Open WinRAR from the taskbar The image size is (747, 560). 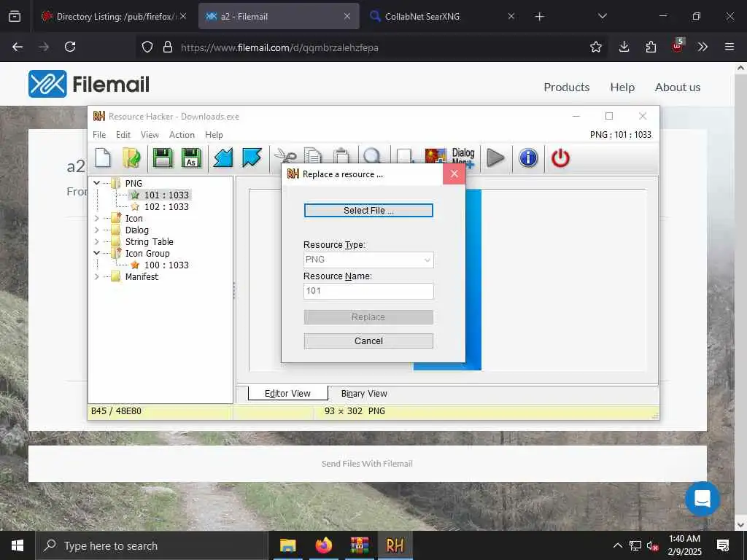tap(360, 545)
